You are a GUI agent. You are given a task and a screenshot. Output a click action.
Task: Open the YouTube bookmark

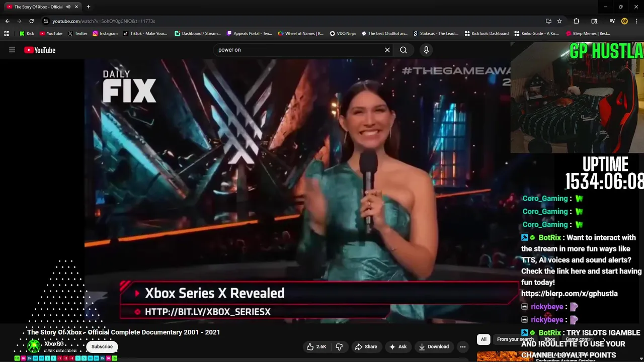51,34
